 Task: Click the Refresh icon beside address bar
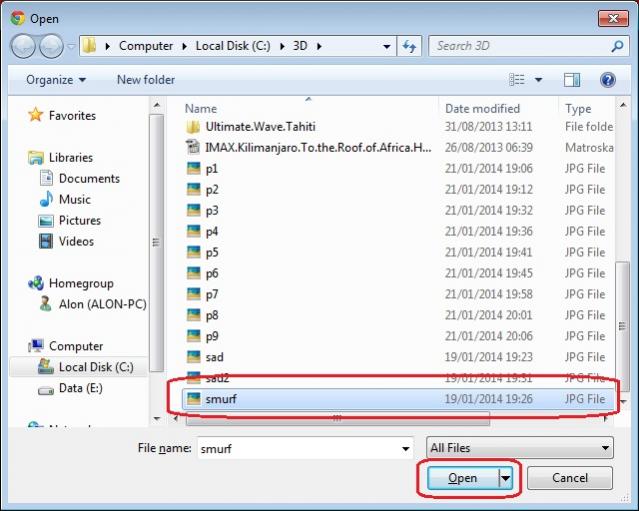click(409, 46)
